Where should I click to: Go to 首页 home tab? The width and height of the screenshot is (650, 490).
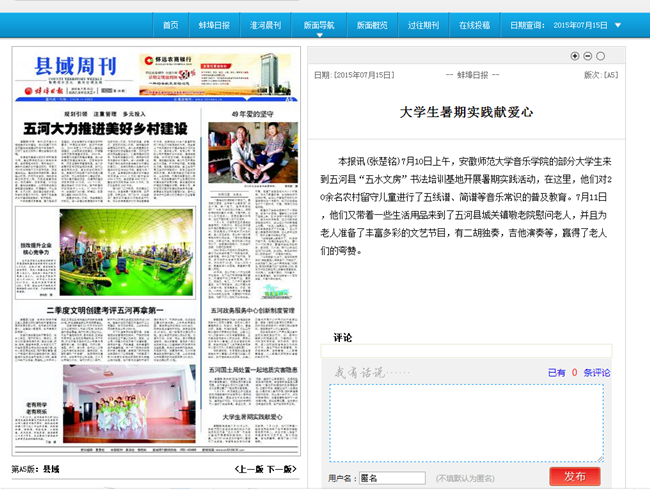[170, 25]
